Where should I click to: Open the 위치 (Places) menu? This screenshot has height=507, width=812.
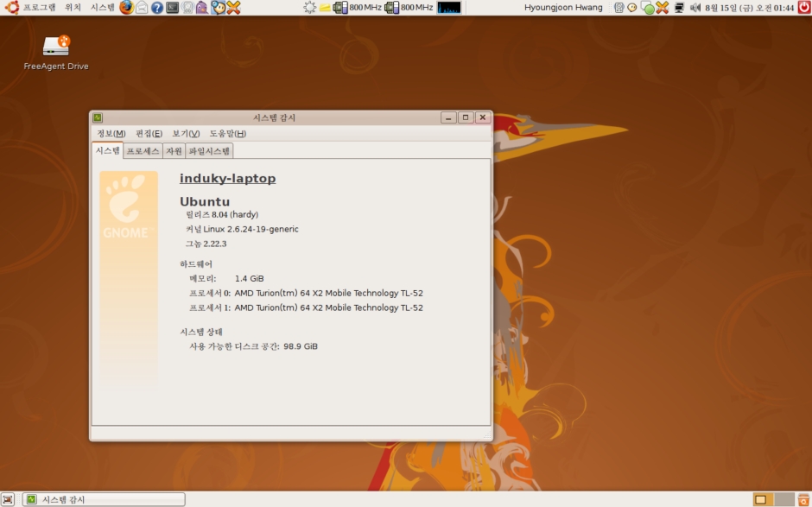pos(73,7)
